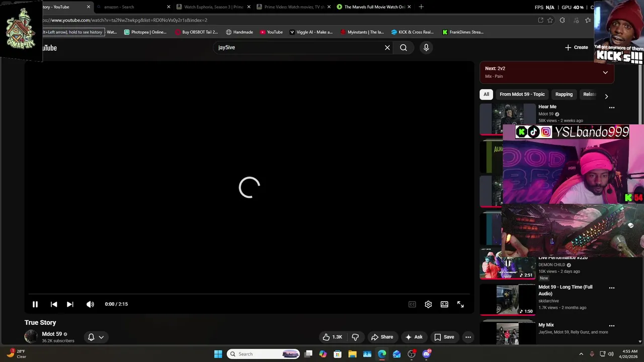Image resolution: width=644 pixels, height=362 pixels.
Task: Open Buy OBSBOT Tail 2 bookmark
Action: pos(197,32)
